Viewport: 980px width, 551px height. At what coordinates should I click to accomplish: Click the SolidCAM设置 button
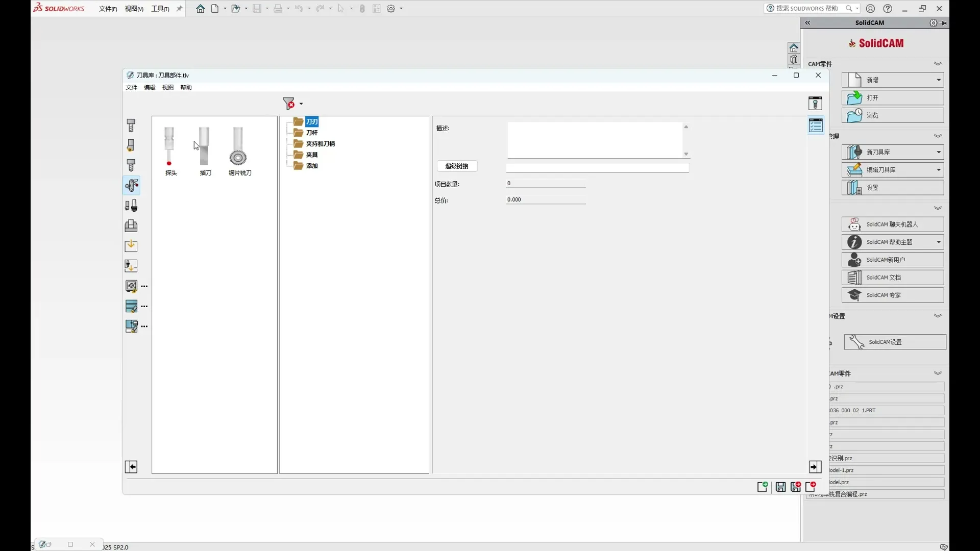895,342
